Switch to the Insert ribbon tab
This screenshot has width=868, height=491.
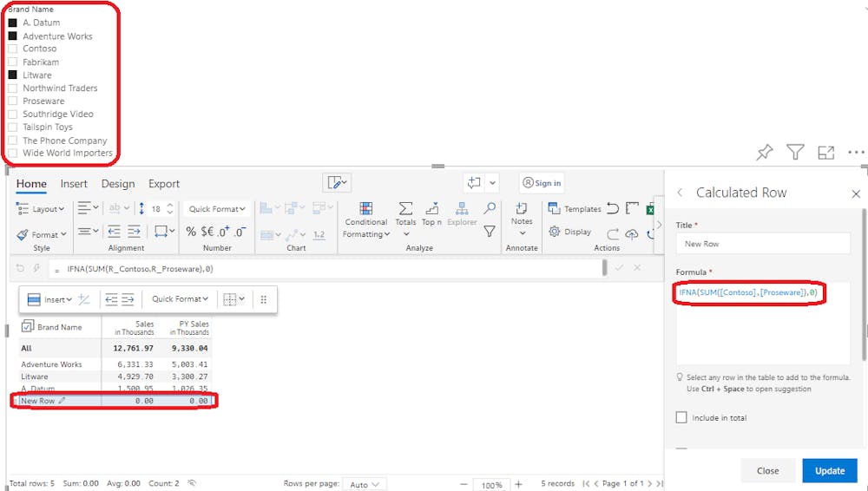(x=74, y=184)
